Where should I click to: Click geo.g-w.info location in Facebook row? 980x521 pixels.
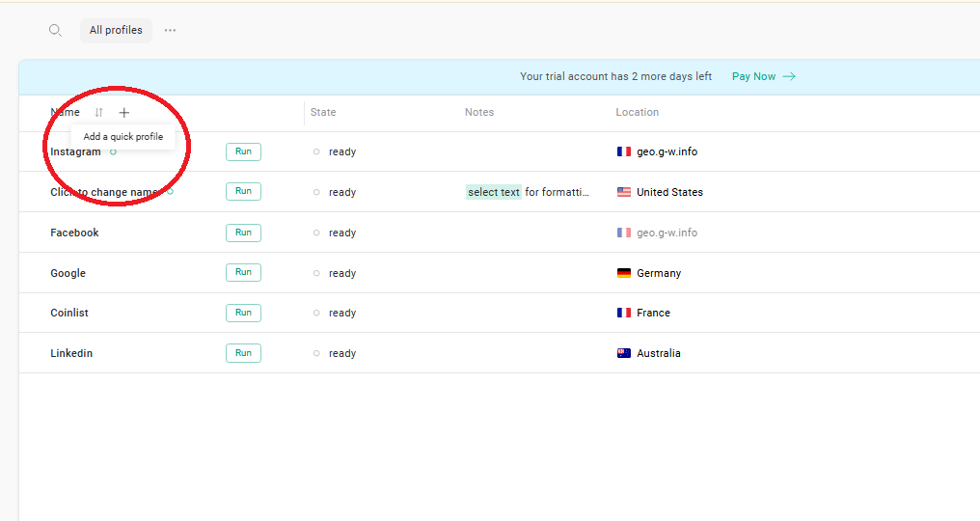667,233
